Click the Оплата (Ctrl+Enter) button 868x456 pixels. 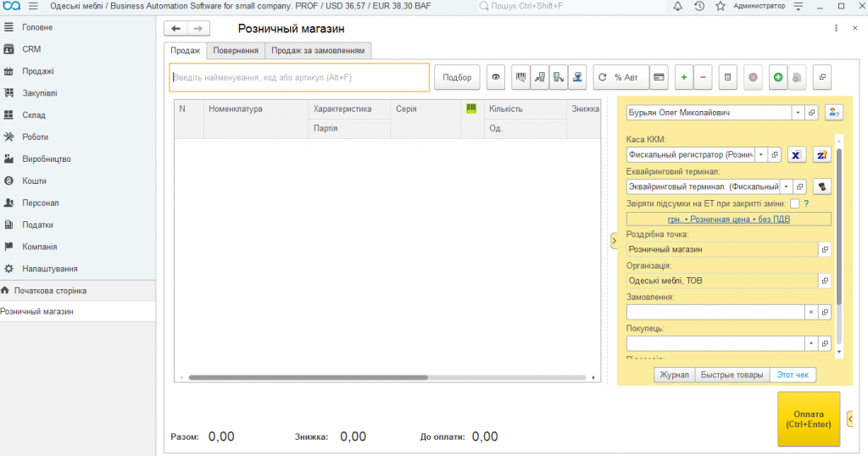click(808, 419)
